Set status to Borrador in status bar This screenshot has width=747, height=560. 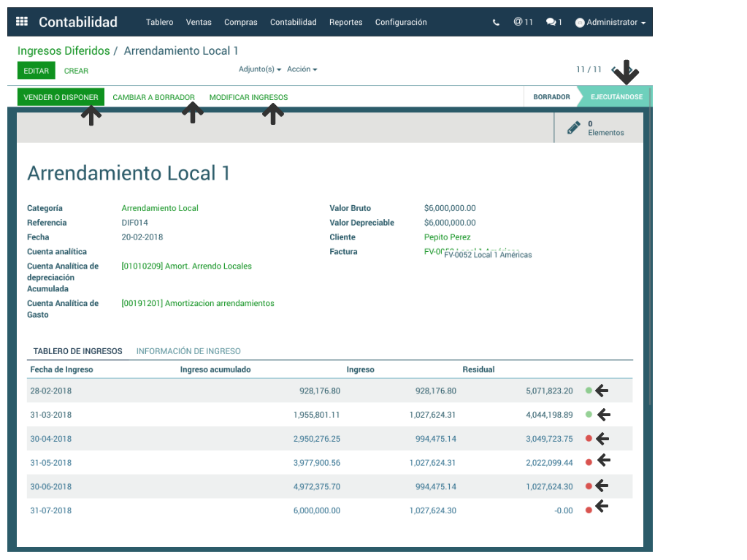click(551, 97)
